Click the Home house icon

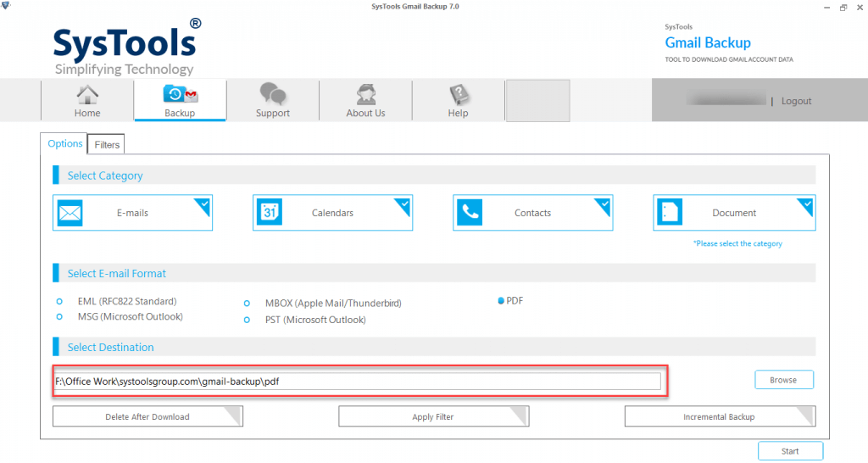86,94
